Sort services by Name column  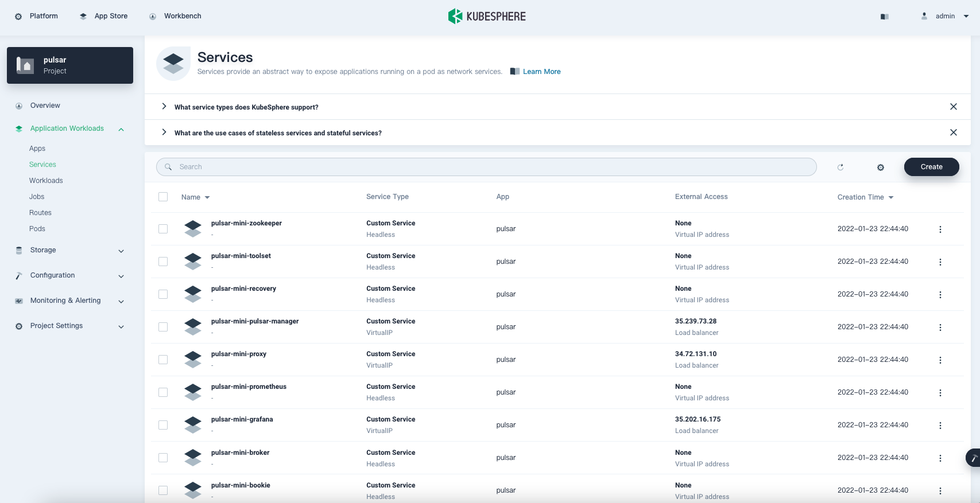(x=195, y=197)
